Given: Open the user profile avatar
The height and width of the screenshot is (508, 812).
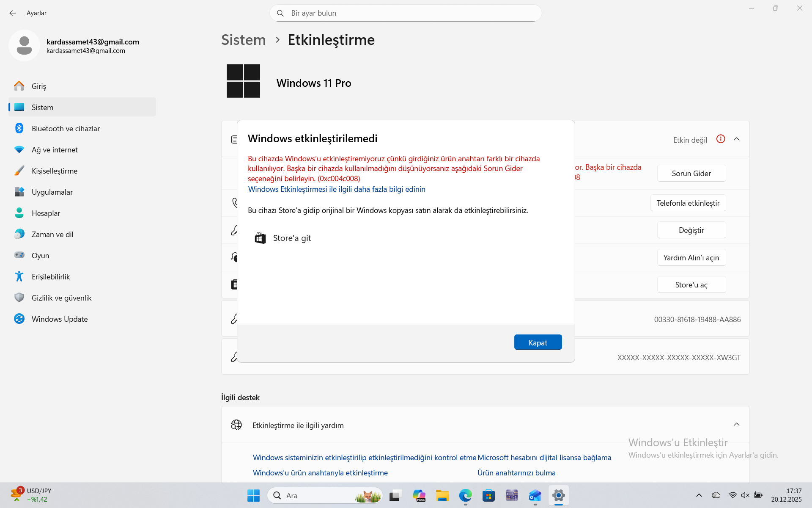Looking at the screenshot, I should [24, 45].
